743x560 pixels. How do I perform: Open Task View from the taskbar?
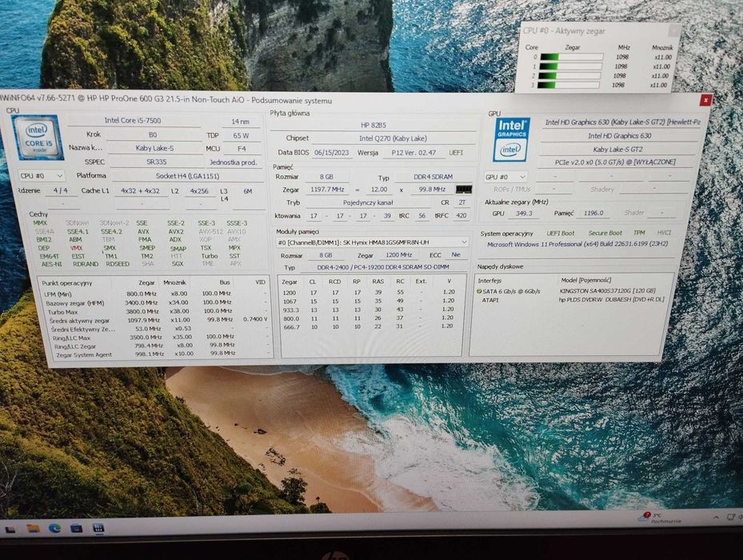(x=10, y=529)
